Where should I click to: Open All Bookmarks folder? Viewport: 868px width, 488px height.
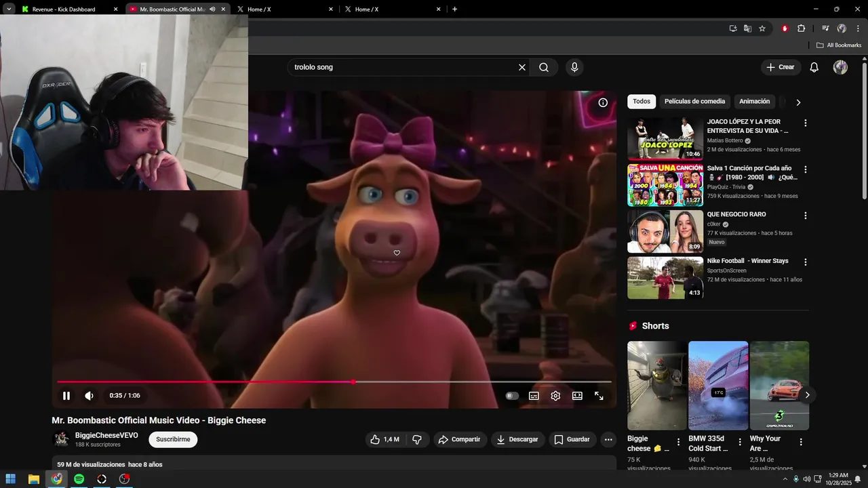point(839,45)
